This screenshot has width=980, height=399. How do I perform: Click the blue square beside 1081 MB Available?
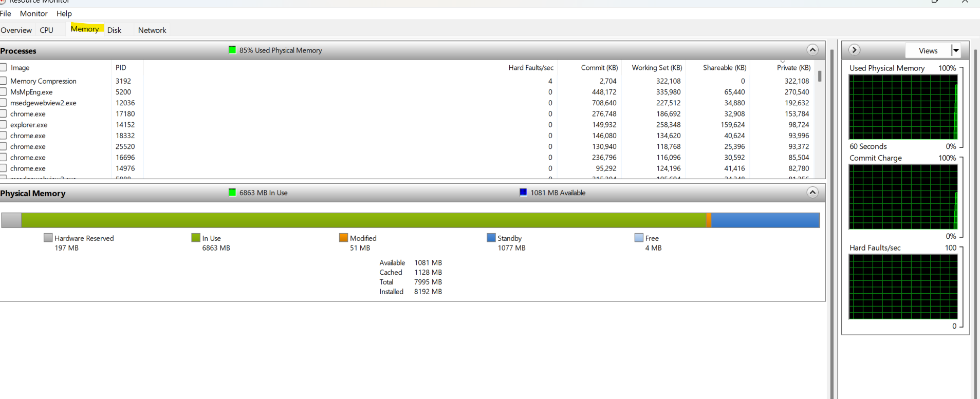pos(523,192)
